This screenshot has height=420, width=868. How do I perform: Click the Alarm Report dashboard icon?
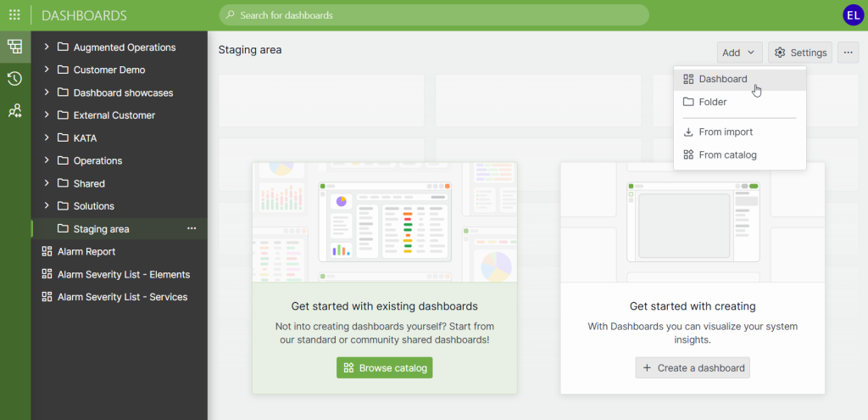click(47, 252)
